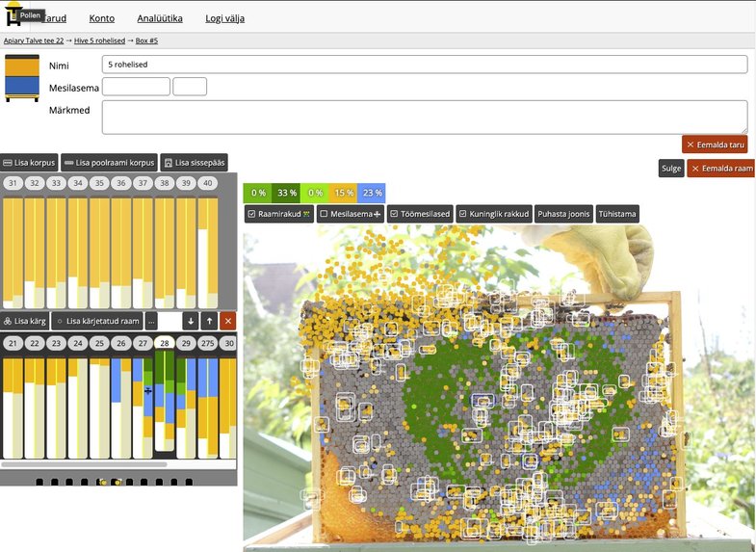Viewport: 756px width, 552px height.
Task: Click the queen bee icon on frame 27
Action: (x=148, y=390)
